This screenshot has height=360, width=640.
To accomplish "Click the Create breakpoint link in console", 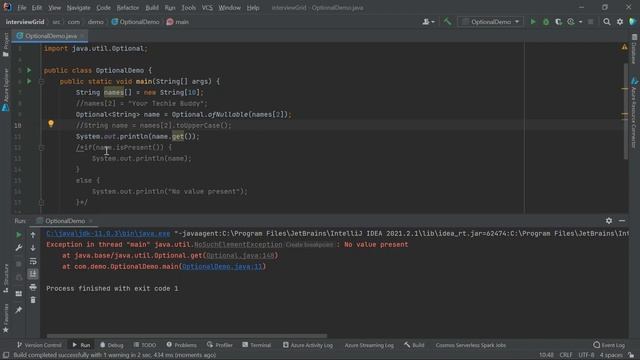I will click(x=309, y=244).
